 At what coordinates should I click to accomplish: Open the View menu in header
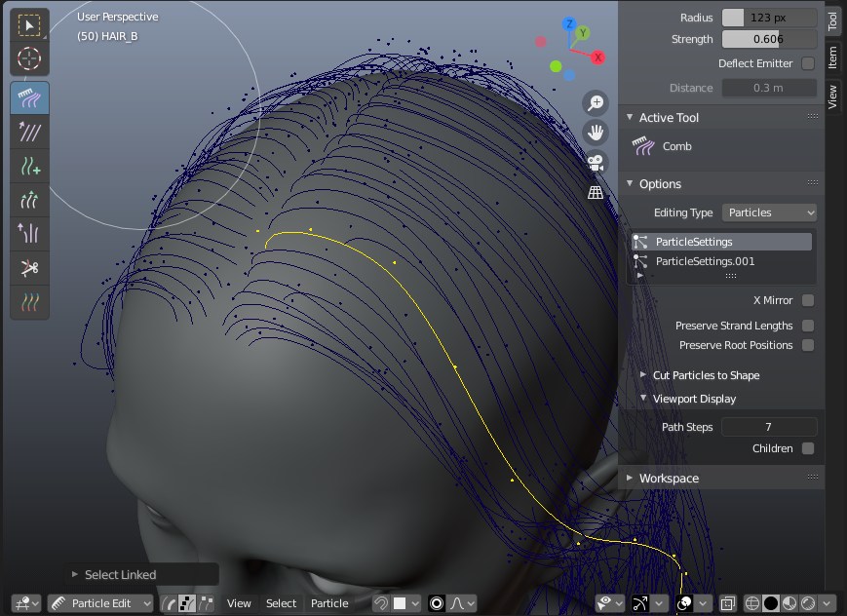239,603
